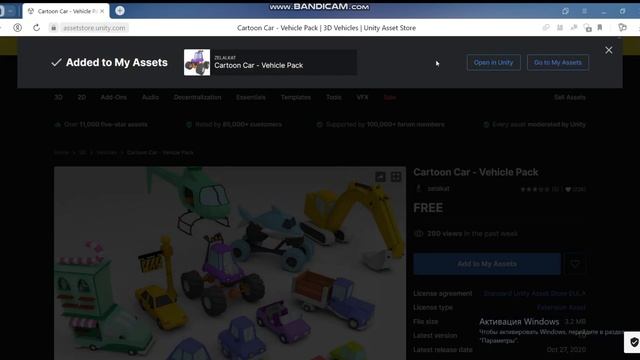Screen dimensions: 640x360
Task: Open the browser feedback/extensions icon
Action: click(x=622, y=28)
